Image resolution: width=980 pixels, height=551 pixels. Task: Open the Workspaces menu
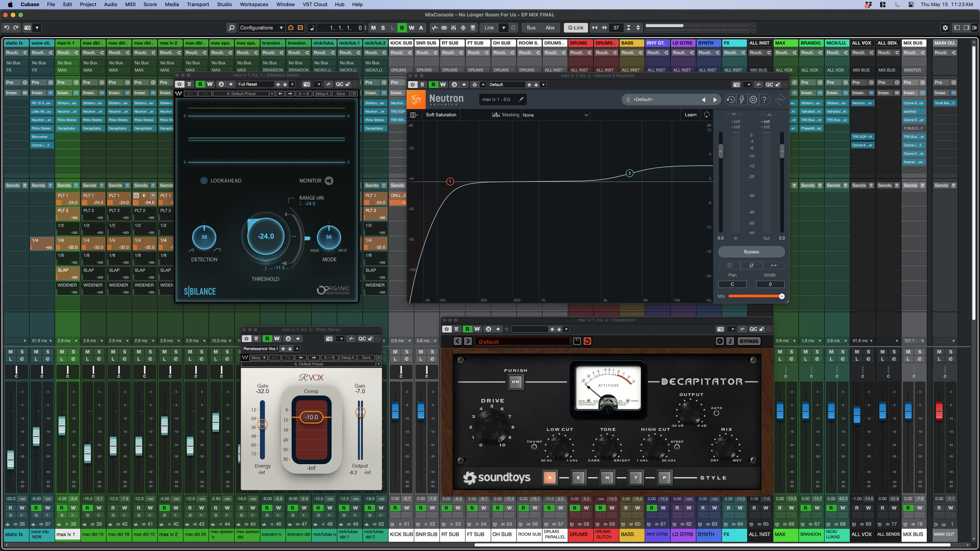[x=254, y=4]
